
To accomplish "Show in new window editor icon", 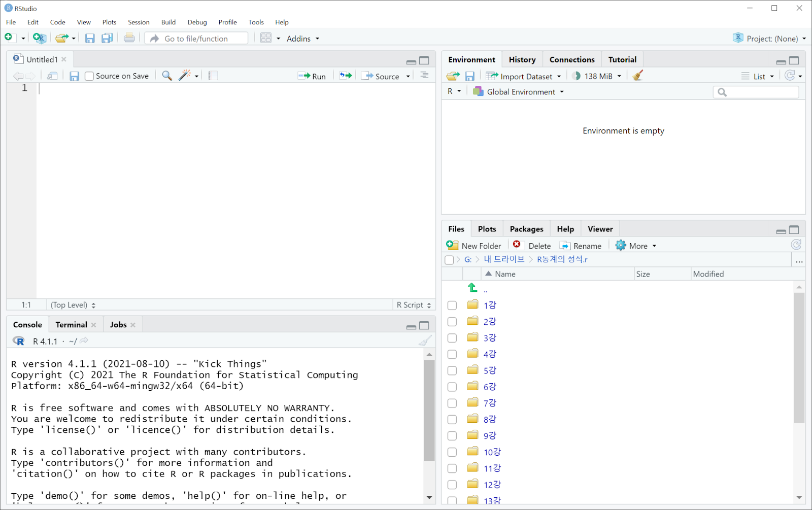I will (x=52, y=76).
